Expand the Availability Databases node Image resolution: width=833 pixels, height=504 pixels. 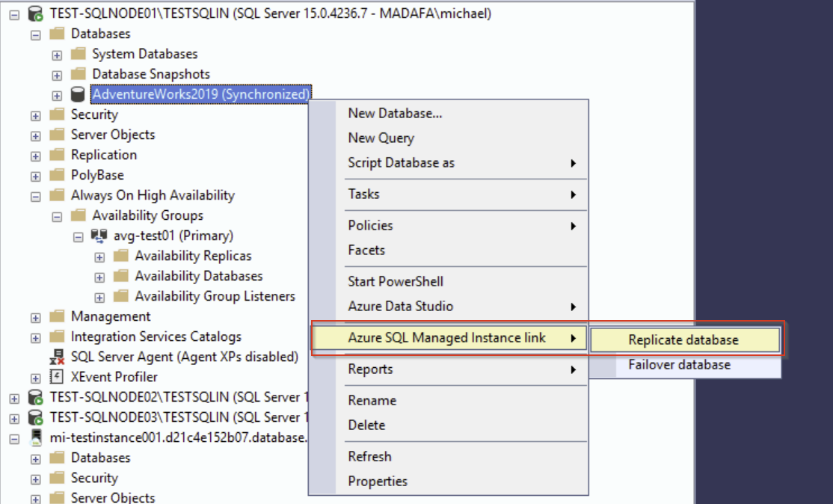[99, 277]
